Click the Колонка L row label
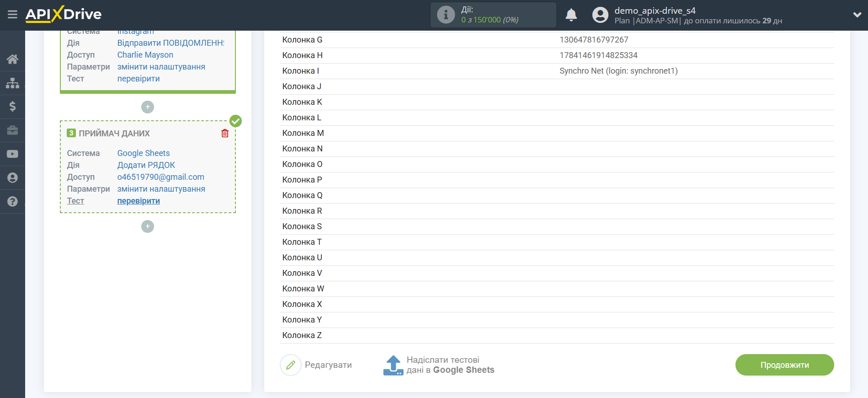 tap(302, 118)
